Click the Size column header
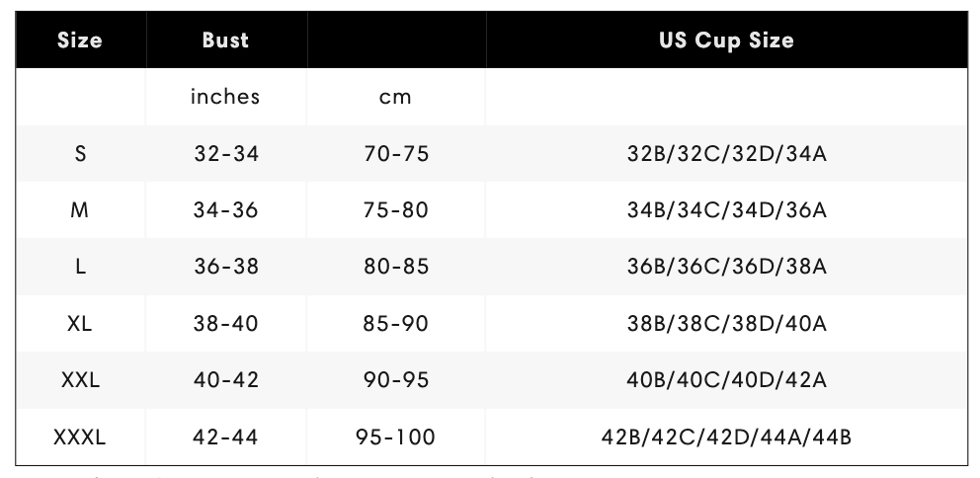This screenshot has width=980, height=478. pos(79,40)
